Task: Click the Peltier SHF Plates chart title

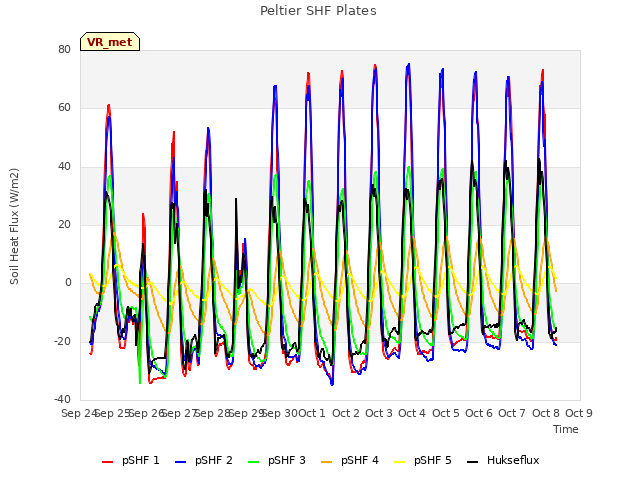Action: 318,11
